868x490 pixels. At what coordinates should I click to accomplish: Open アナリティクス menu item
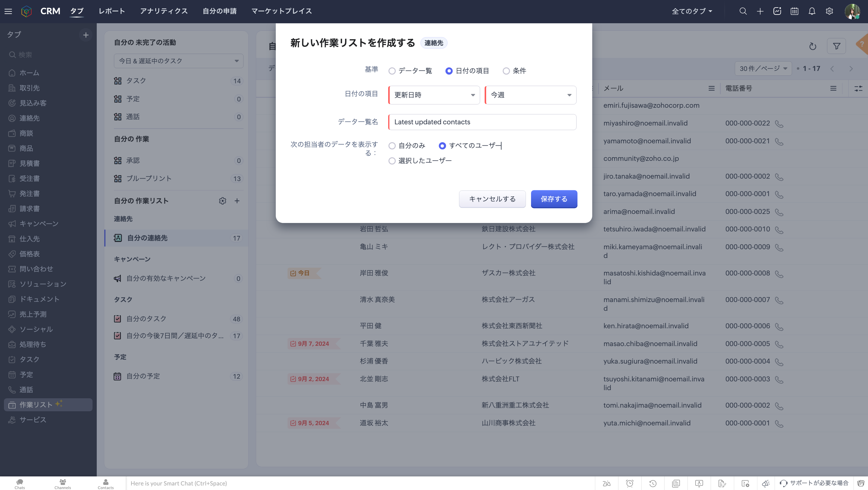(x=164, y=11)
